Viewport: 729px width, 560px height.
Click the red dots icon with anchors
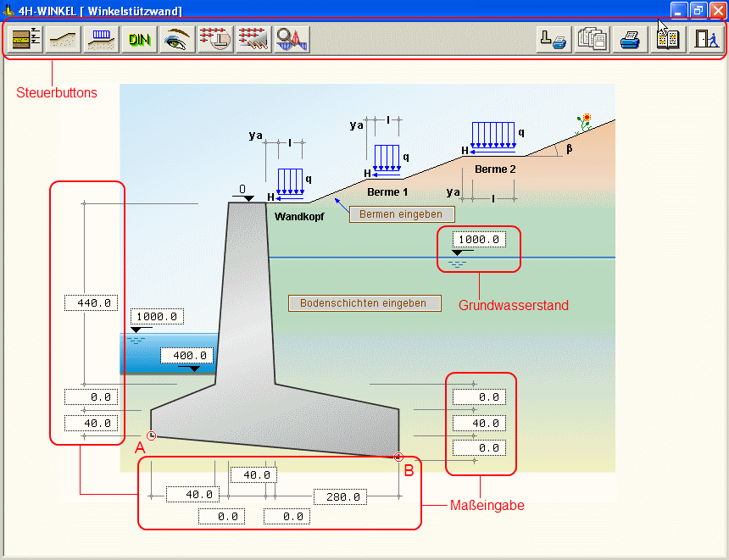(253, 40)
